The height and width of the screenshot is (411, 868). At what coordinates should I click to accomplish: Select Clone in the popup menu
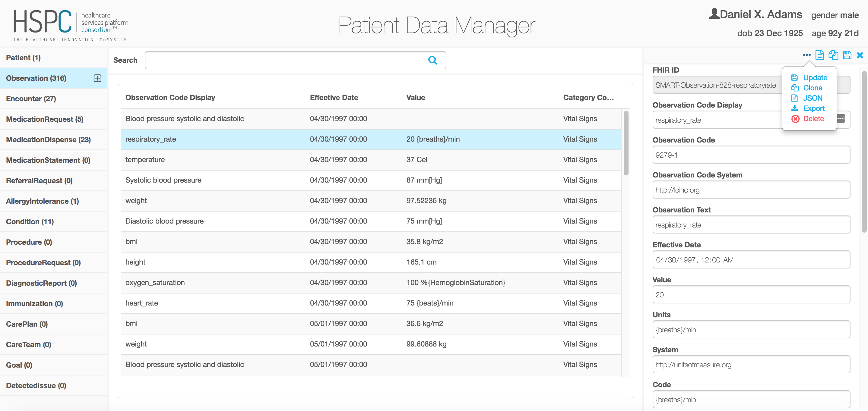813,88
